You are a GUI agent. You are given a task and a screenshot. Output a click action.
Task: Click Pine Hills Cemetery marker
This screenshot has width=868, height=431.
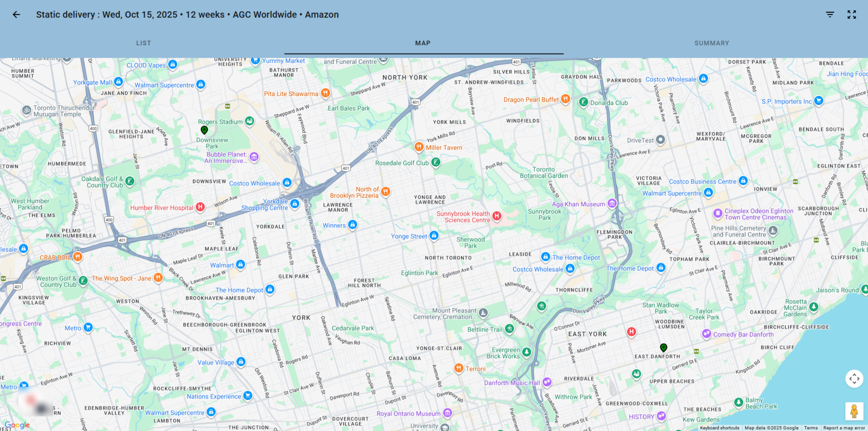coord(773,231)
